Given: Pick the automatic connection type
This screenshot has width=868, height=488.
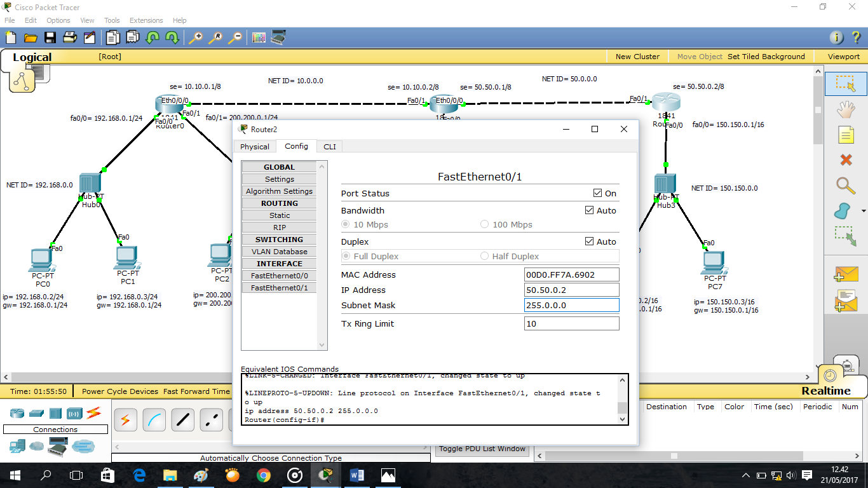Looking at the screenshot, I should [x=126, y=419].
